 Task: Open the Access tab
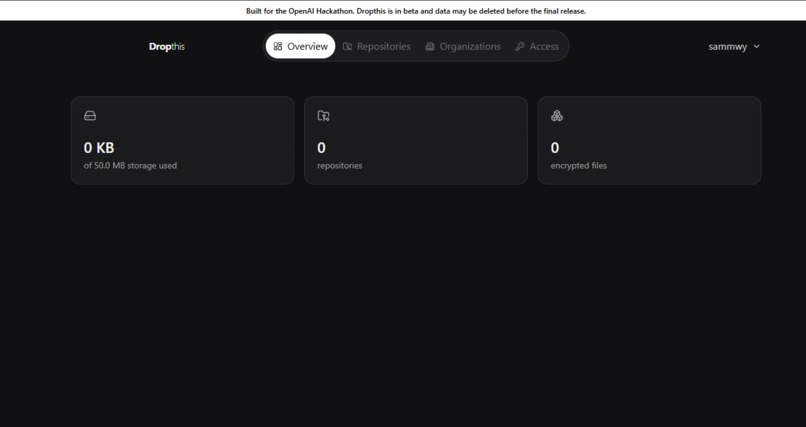(x=537, y=46)
